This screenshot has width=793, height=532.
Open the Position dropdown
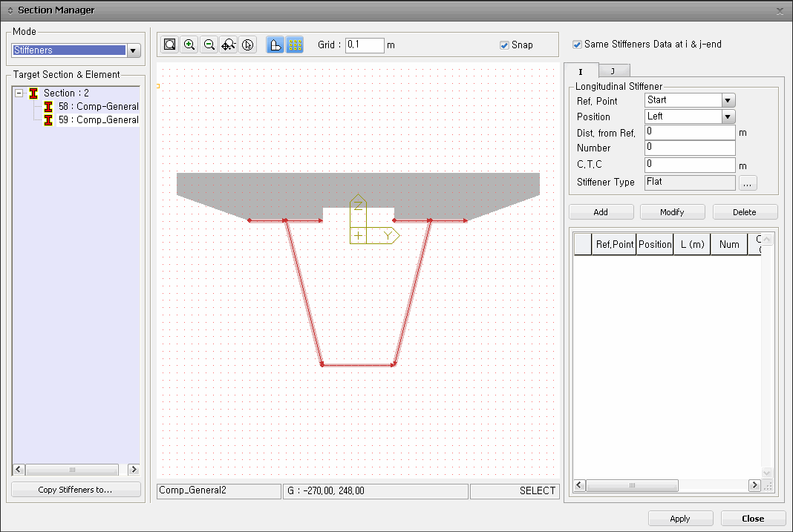(x=728, y=116)
